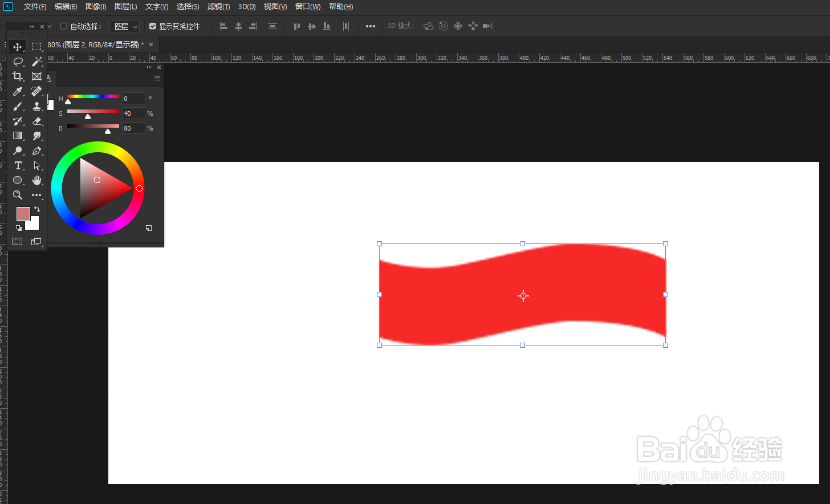
Task: Click the S value field showing 40
Action: click(x=133, y=113)
